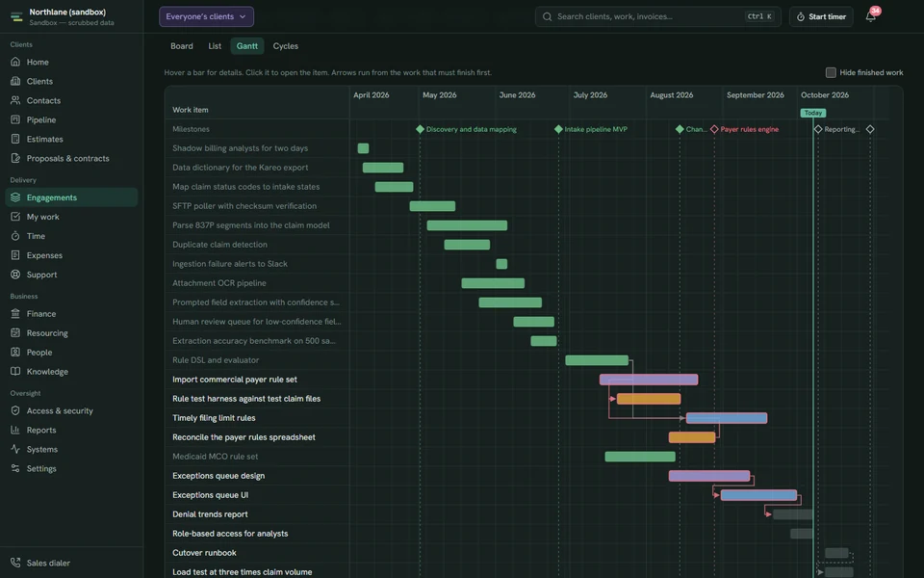Select the Role-based access for analysts row
This screenshot has height=578, width=924.
pos(230,533)
